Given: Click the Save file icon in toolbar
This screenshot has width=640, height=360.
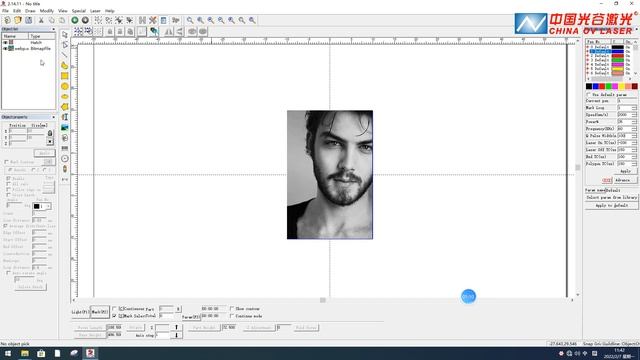Looking at the screenshot, I should [x=29, y=20].
